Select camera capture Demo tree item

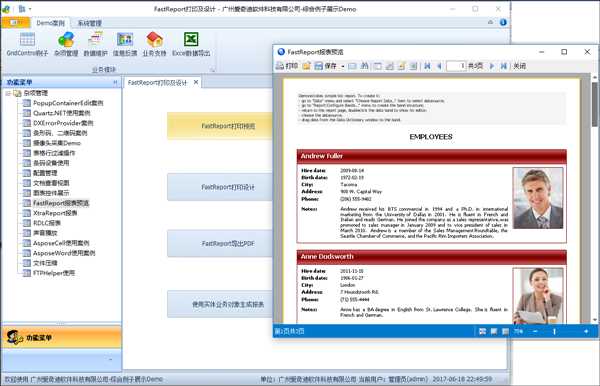click(57, 143)
